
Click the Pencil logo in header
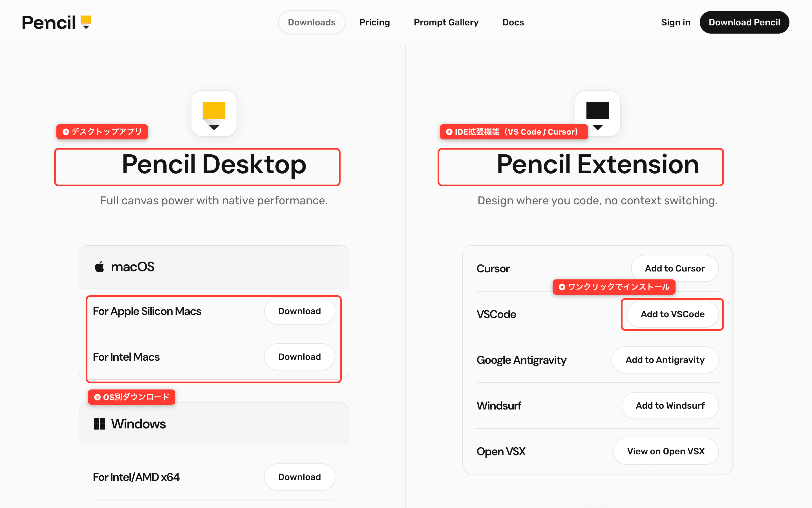click(x=57, y=23)
